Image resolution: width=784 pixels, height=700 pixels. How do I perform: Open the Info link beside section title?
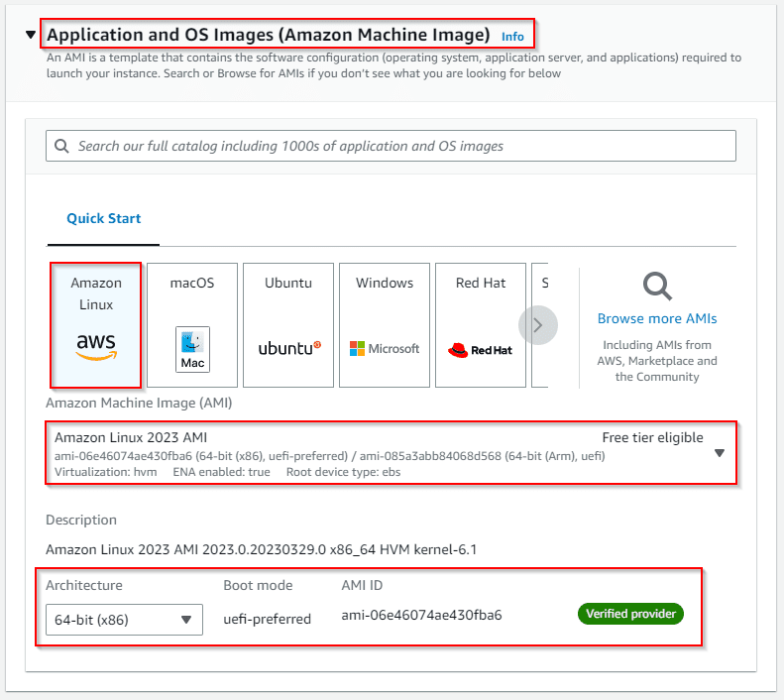coord(512,37)
